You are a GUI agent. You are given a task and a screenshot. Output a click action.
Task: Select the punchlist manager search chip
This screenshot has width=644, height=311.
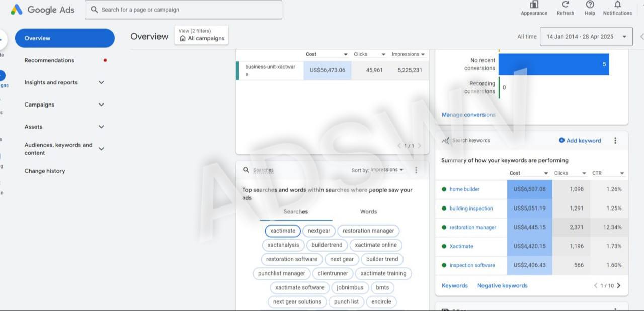pyautogui.click(x=282, y=273)
